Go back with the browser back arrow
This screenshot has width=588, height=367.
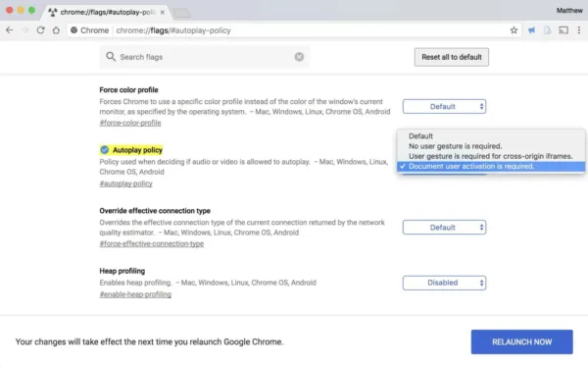(x=10, y=30)
